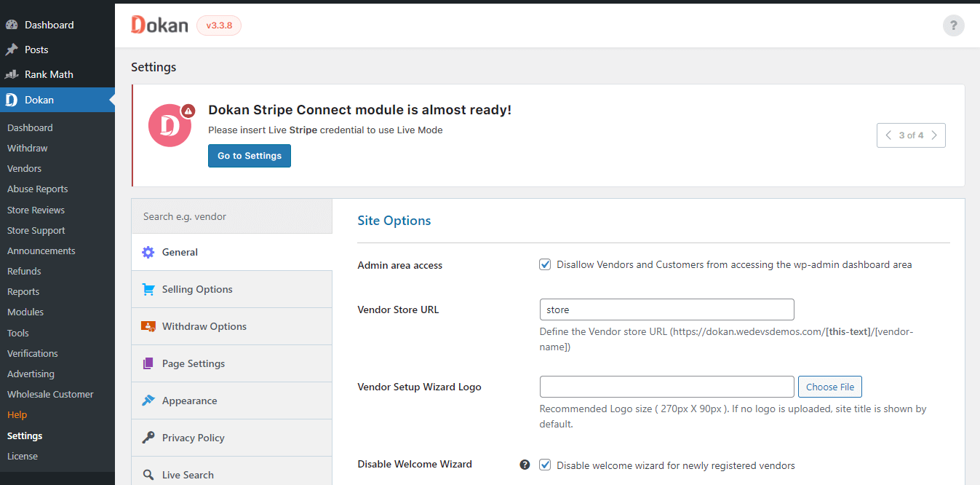Click the Go to Settings button
Screen dimensions: 980x485
250,156
